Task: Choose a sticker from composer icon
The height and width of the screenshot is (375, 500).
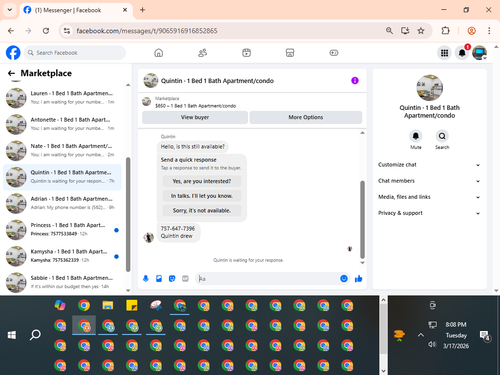Action: pos(172,279)
